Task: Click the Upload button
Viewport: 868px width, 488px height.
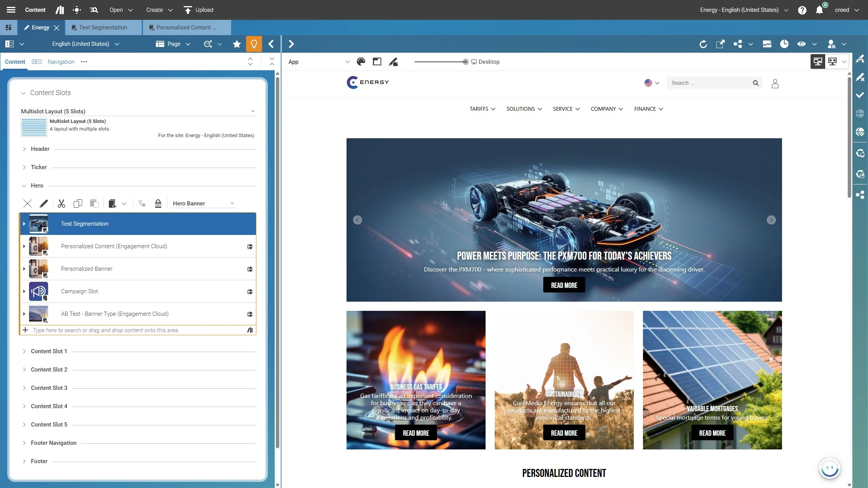Action: 198,10
